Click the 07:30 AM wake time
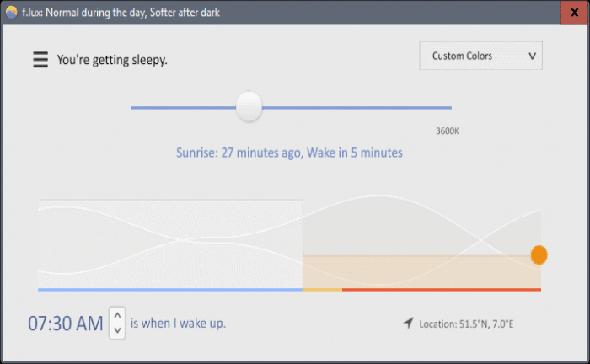590x364 pixels. [x=66, y=324]
